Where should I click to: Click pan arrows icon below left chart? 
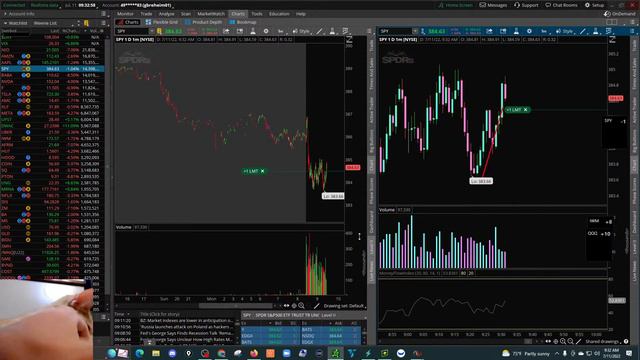[286, 306]
